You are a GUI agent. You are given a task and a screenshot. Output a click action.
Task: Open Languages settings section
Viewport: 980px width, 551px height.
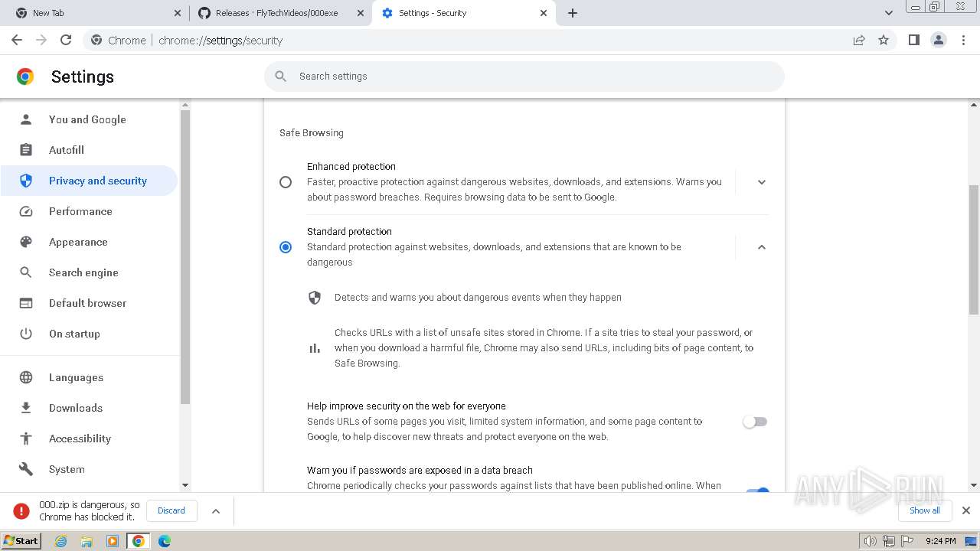(x=90, y=377)
